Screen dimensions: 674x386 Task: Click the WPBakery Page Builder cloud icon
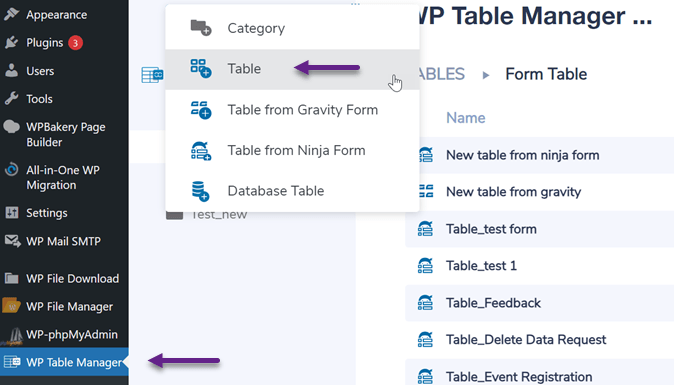[x=12, y=126]
